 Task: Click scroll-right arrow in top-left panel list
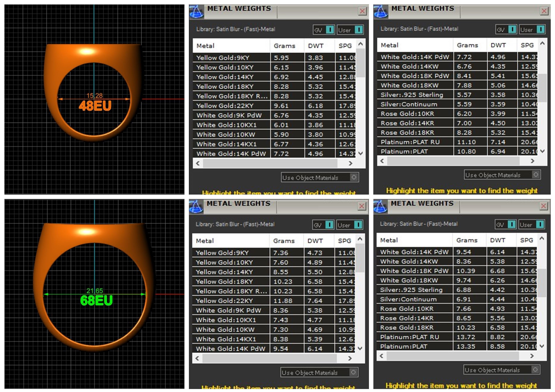[350, 163]
